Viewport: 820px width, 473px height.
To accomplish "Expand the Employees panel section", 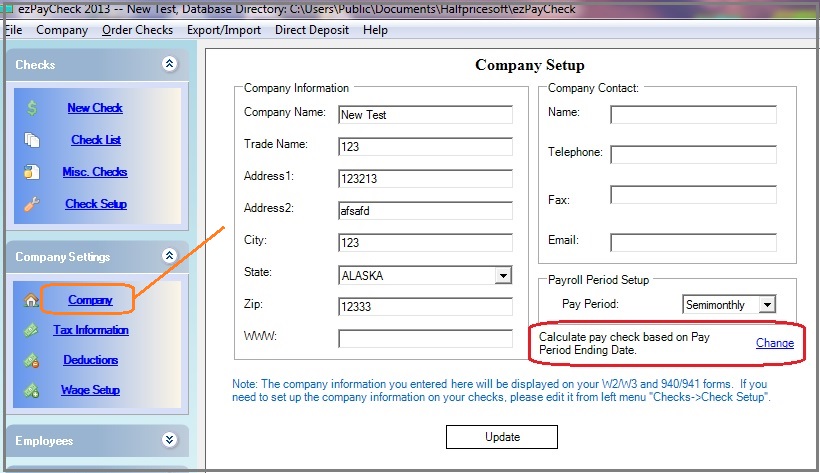I will click(169, 439).
